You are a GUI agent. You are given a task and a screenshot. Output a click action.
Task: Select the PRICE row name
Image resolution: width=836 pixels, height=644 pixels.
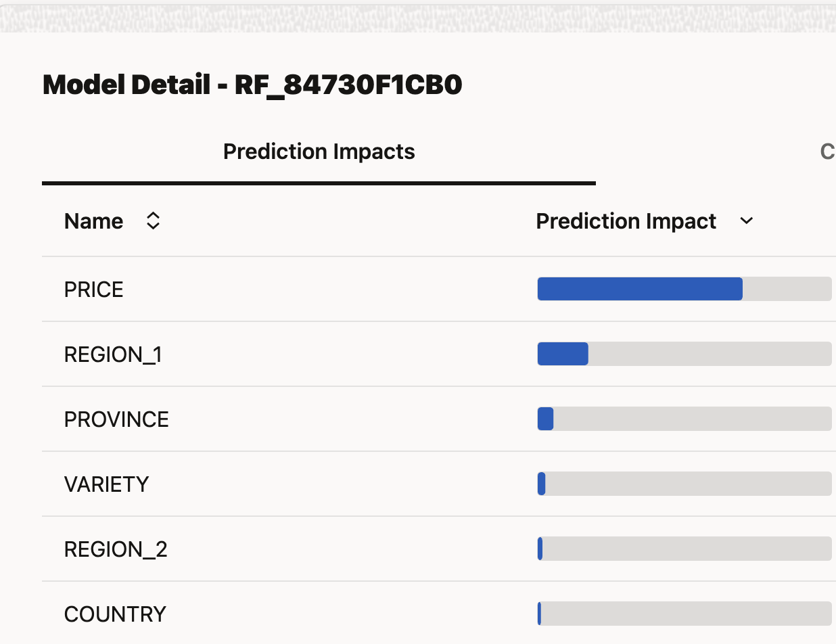tap(93, 290)
